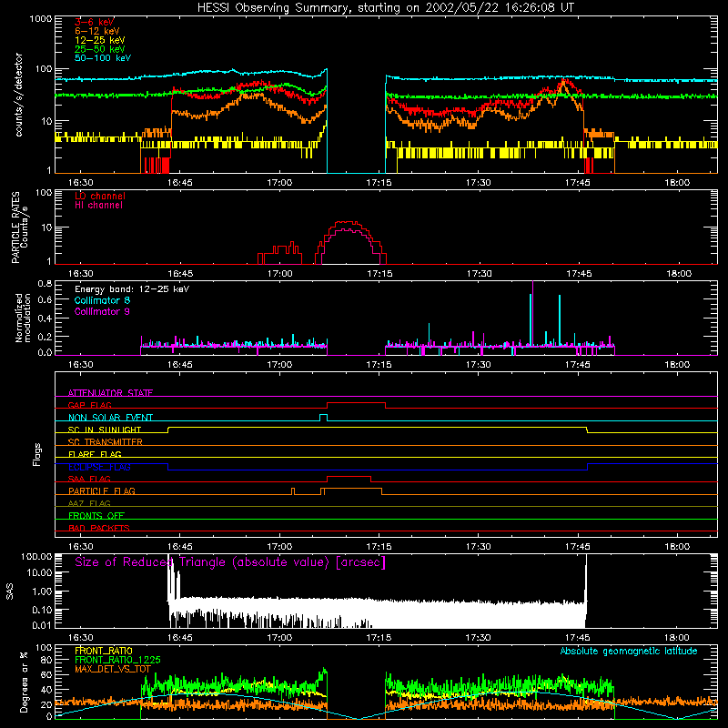Click the green 25-50 keV legend entry

[x=100, y=49]
